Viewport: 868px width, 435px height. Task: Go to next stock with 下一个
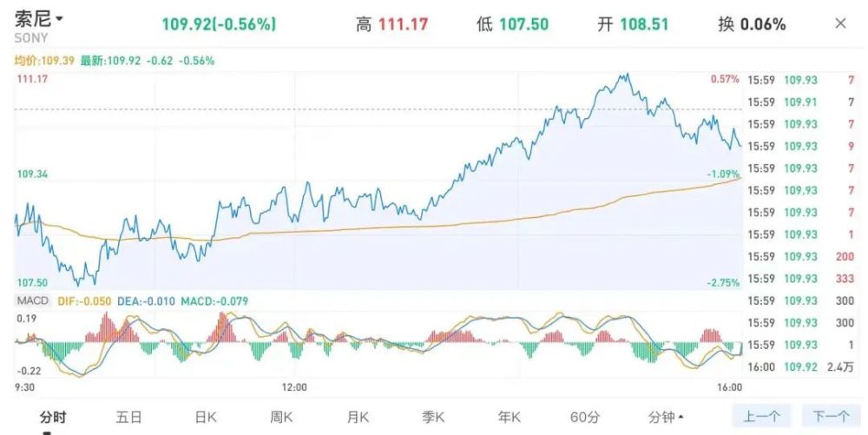tap(831, 417)
